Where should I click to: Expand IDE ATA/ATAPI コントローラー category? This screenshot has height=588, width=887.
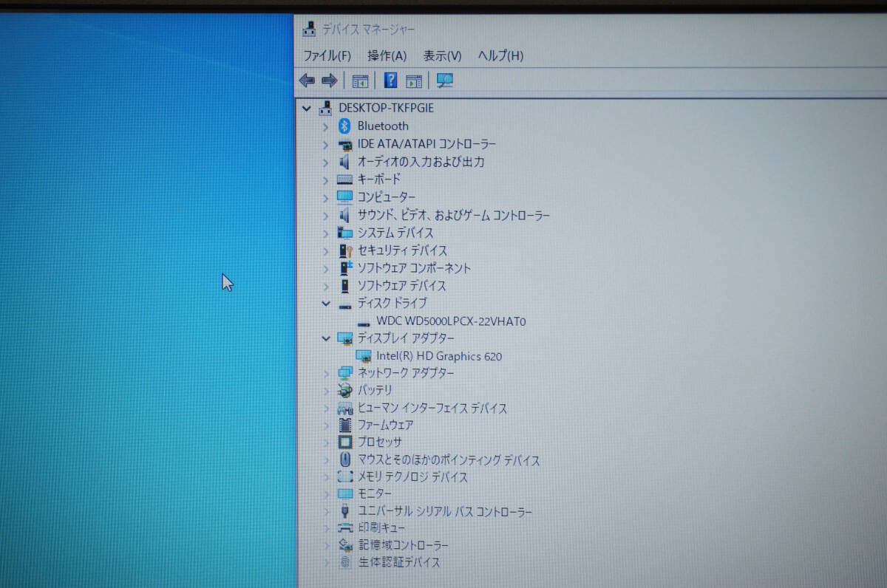click(x=325, y=144)
